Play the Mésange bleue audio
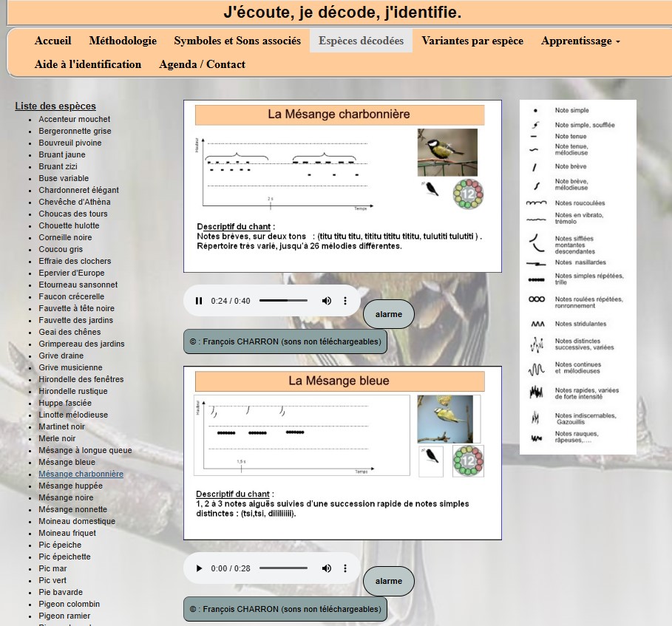672x626 pixels. pyautogui.click(x=199, y=568)
